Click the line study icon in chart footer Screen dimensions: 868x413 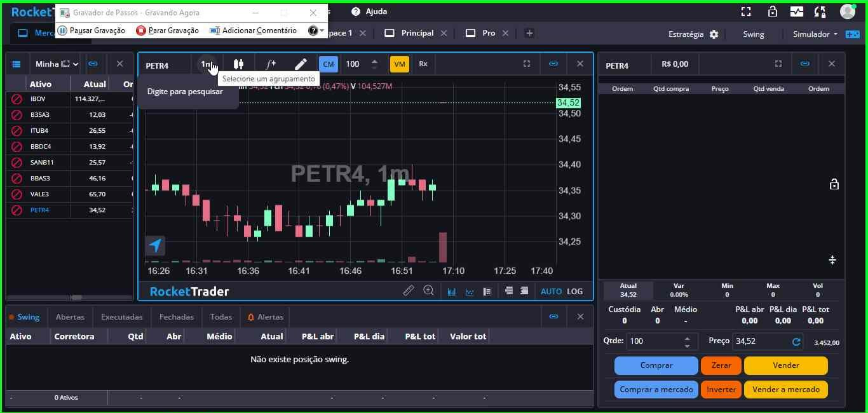[x=470, y=292]
